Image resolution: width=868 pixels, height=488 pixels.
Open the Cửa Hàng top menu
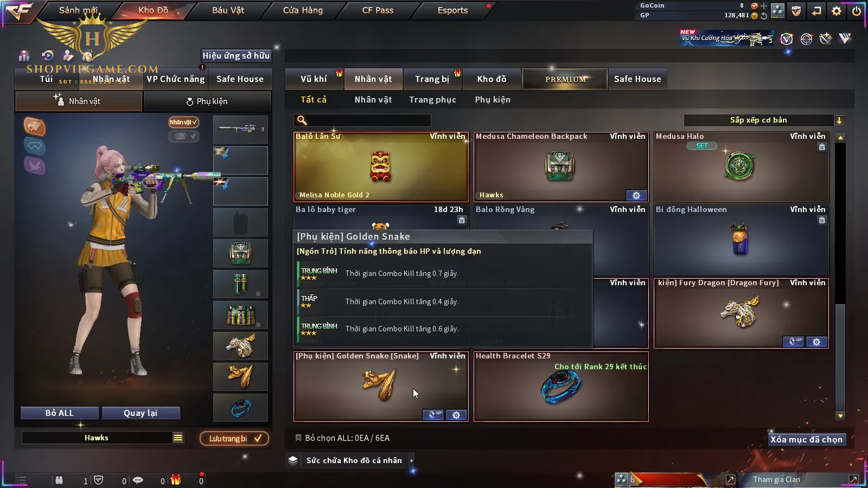(303, 10)
